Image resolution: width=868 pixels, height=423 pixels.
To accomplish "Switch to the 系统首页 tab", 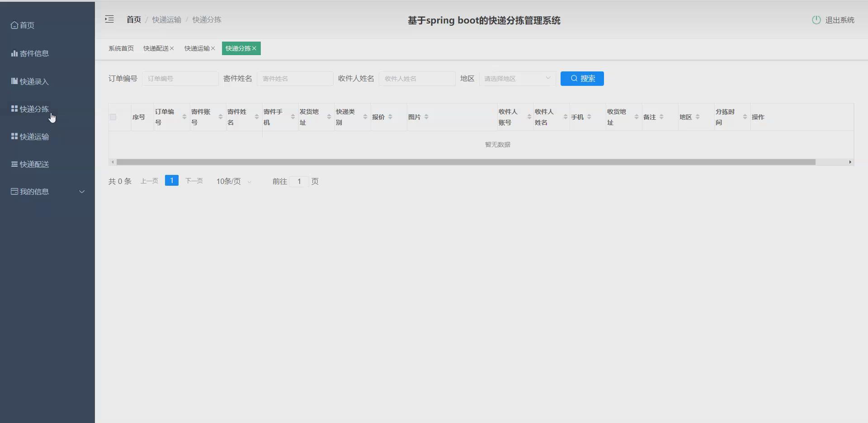I will click(121, 48).
